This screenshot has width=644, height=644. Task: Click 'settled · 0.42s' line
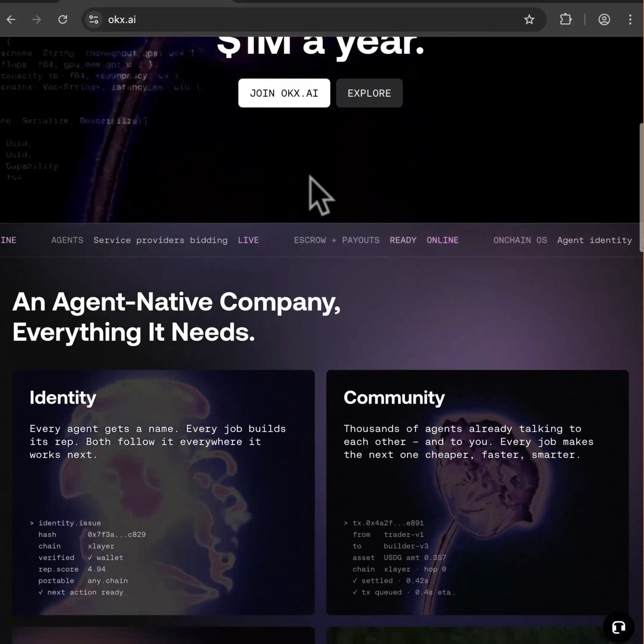tap(390, 581)
